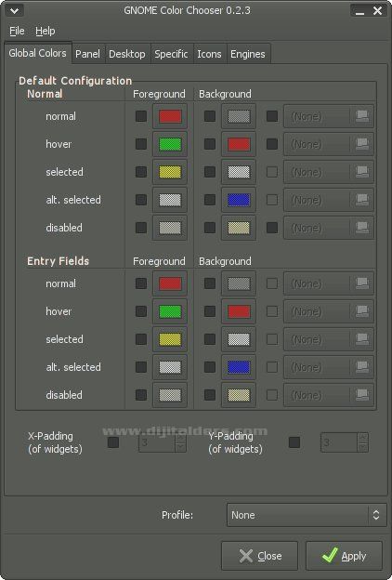Open Entry Fields normal (None) image chooser
The width and height of the screenshot is (392, 580).
(329, 283)
